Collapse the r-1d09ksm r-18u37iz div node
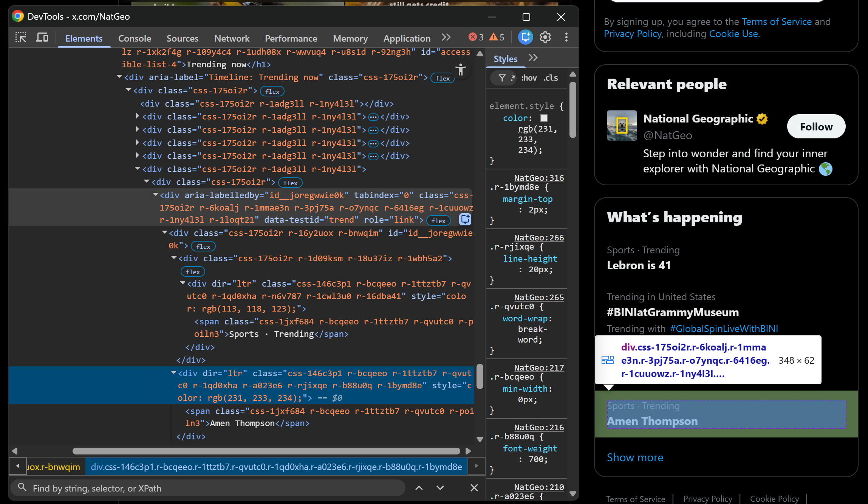868x504 pixels. point(174,258)
